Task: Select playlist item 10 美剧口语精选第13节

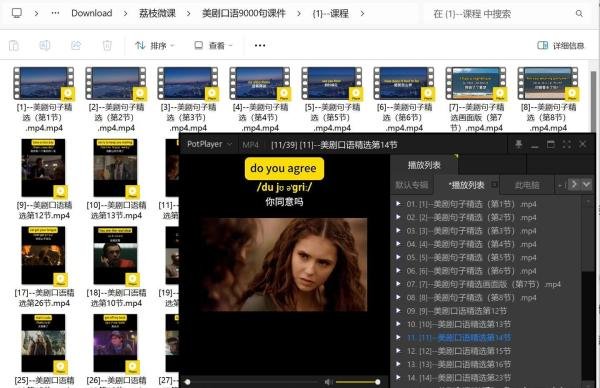Action: (486, 324)
